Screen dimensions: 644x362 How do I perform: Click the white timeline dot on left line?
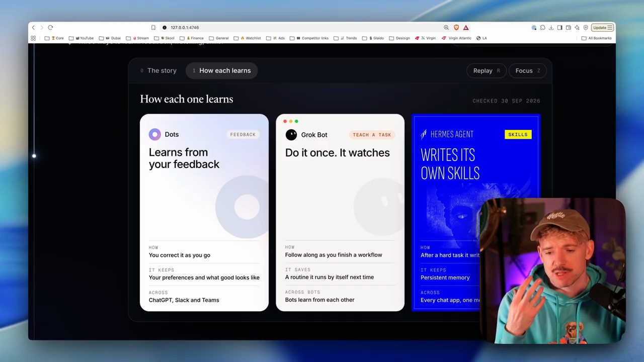[x=34, y=156]
